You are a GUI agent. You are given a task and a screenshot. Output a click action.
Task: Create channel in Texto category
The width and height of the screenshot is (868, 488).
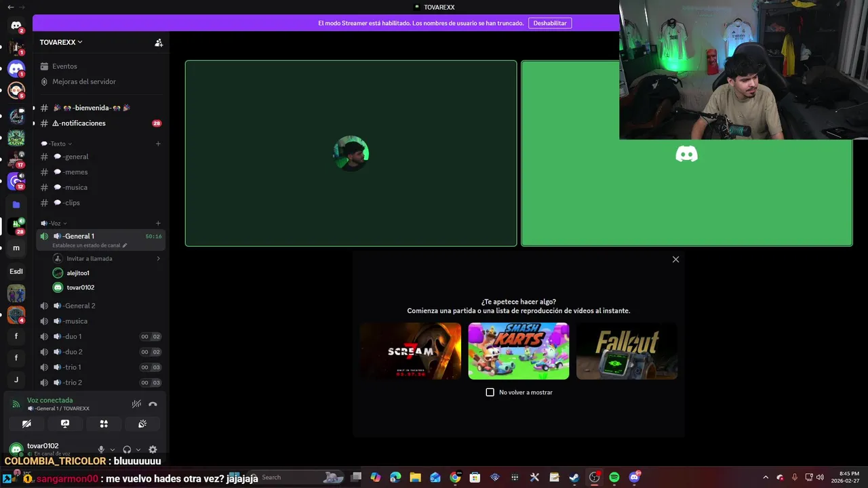(x=158, y=144)
